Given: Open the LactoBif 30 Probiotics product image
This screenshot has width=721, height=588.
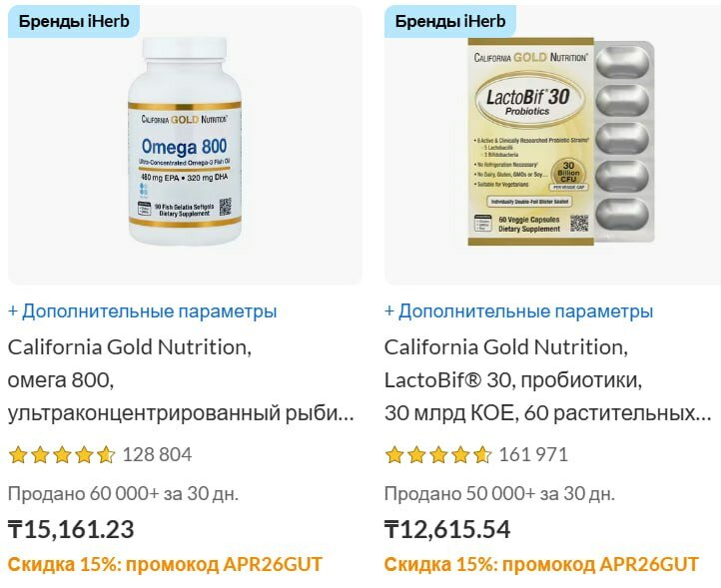Looking at the screenshot, I should pos(560,142).
